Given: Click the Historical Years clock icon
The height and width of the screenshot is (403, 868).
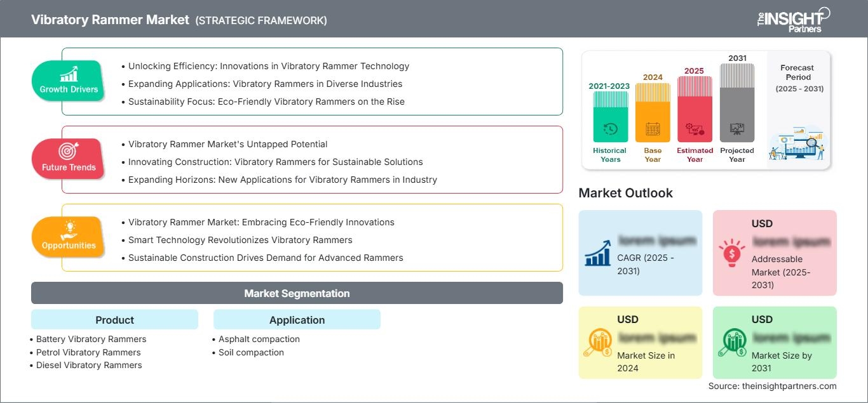Looking at the screenshot, I should (610, 129).
